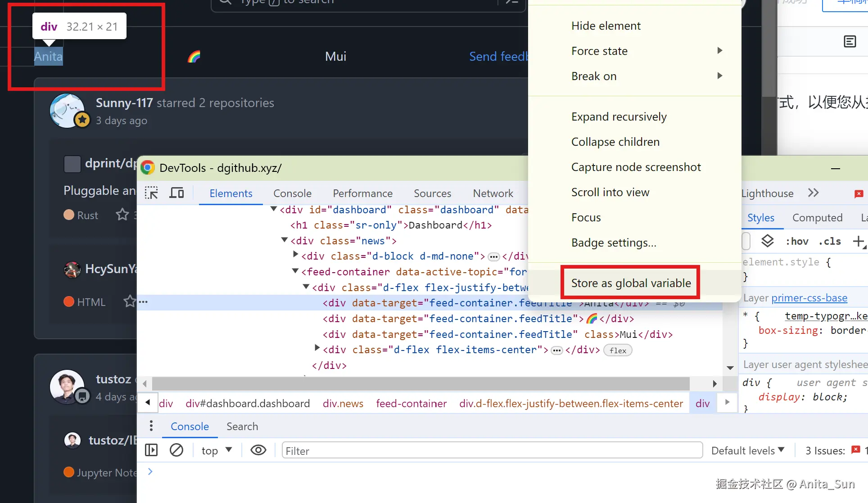Viewport: 868px width, 503px height.
Task: Toggle the device toolbar icon
Action: [x=176, y=193]
